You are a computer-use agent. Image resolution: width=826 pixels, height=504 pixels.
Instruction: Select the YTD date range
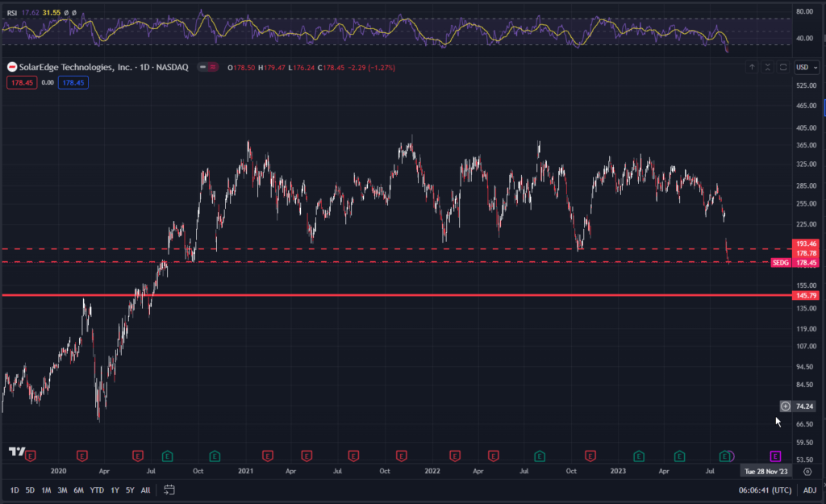pos(97,490)
